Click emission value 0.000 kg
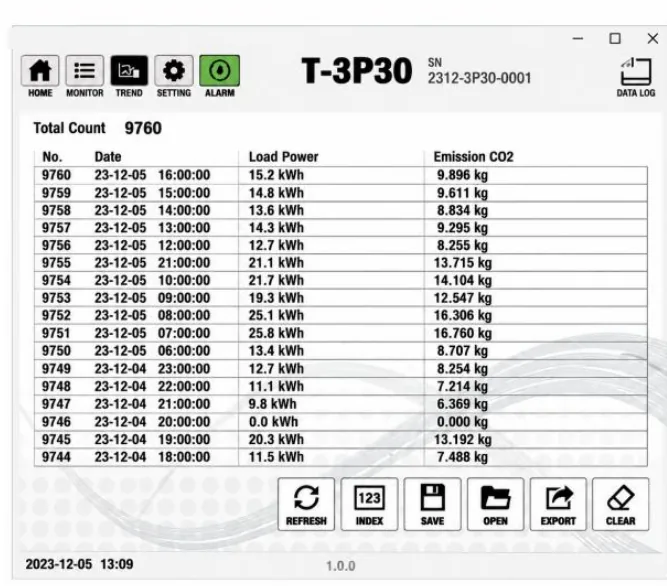The width and height of the screenshot is (667, 586). [462, 422]
